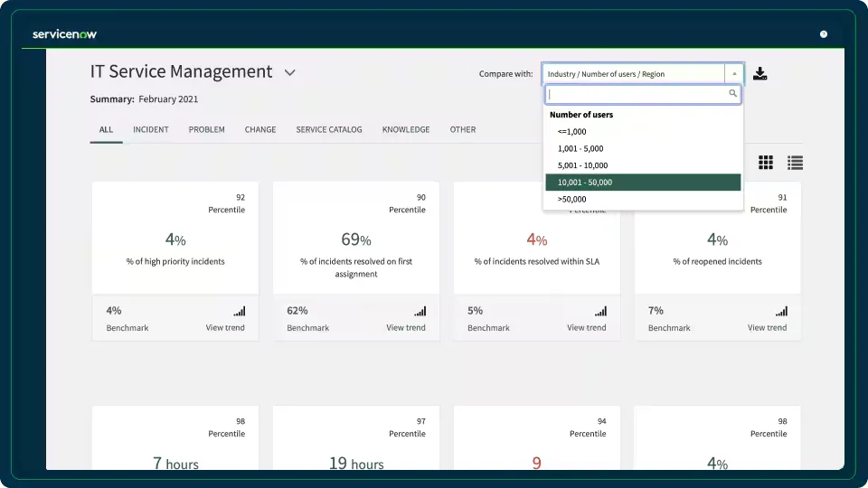The image size is (868, 488).
Task: Collapse the Compare with dropdown arrow
Action: (734, 73)
